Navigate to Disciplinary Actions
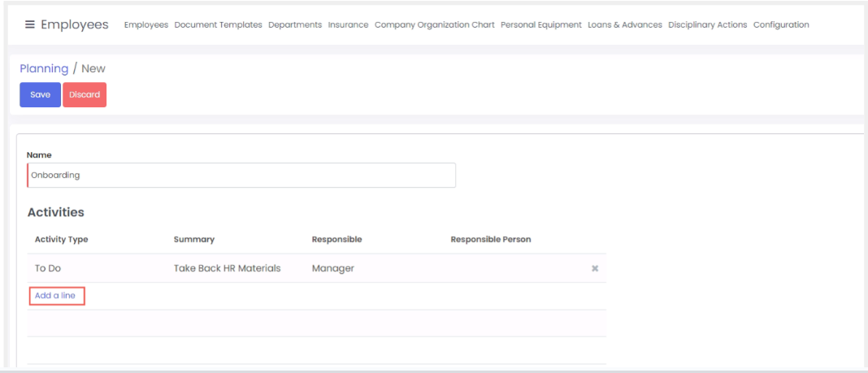 [707, 25]
